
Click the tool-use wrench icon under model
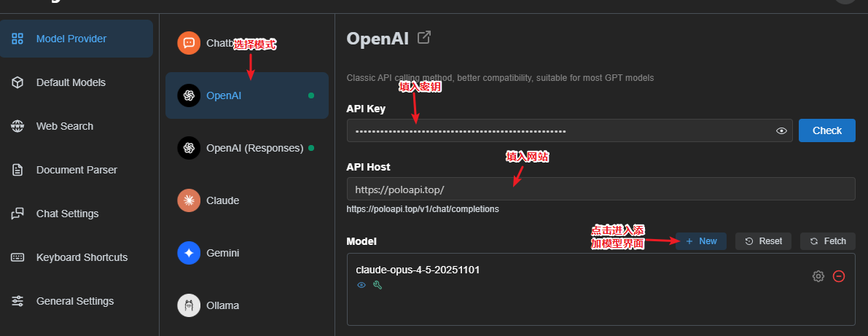click(377, 286)
